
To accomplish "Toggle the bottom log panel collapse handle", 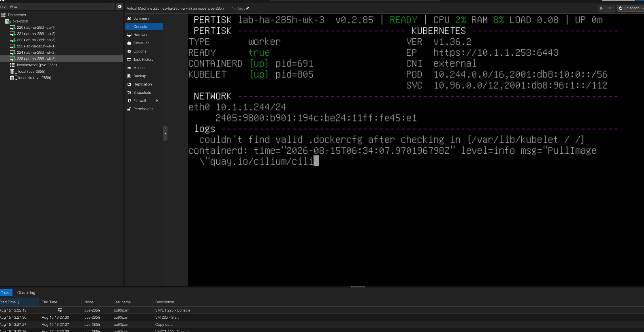I will point(358,287).
